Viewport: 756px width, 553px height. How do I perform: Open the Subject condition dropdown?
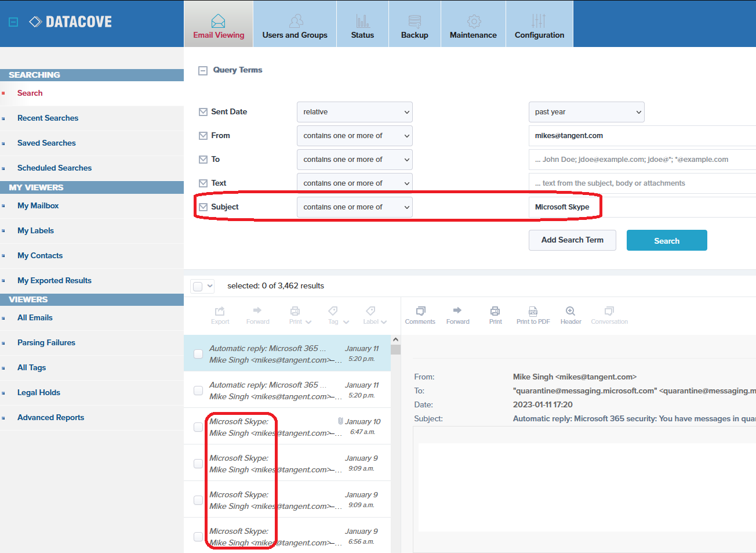355,207
